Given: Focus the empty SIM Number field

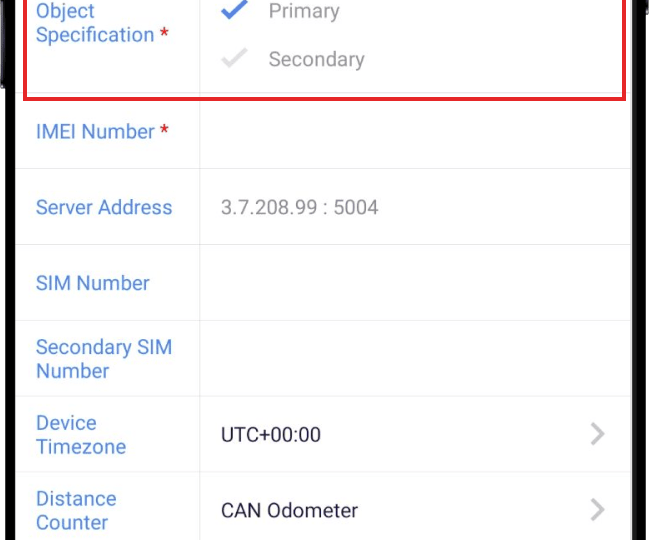Looking at the screenshot, I should (415, 283).
